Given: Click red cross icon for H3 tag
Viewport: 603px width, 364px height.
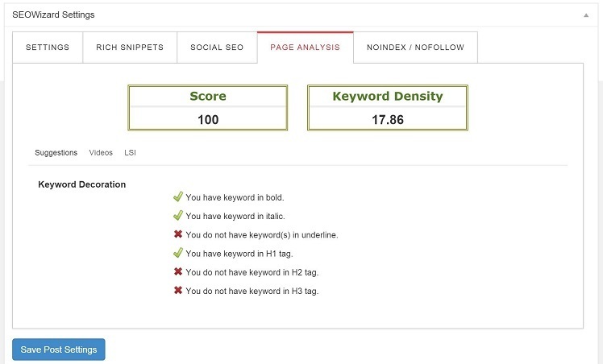Looking at the screenshot, I should [x=177, y=290].
